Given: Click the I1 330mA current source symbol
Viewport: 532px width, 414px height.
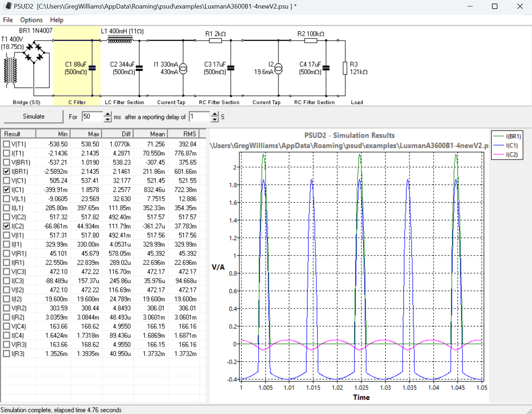Looking at the screenshot, I should coord(183,68).
